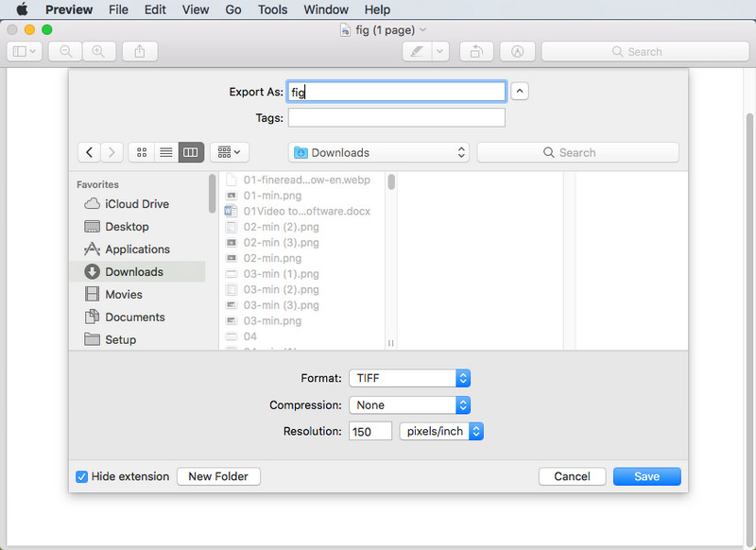The height and width of the screenshot is (550, 756).
Task: Uncheck the Hide extension checkbox
Action: 82,476
